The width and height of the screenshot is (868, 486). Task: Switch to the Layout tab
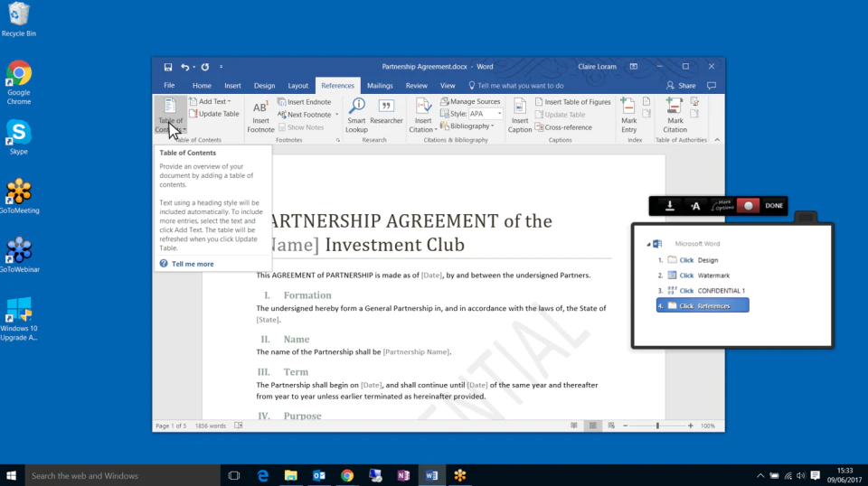(x=297, y=86)
